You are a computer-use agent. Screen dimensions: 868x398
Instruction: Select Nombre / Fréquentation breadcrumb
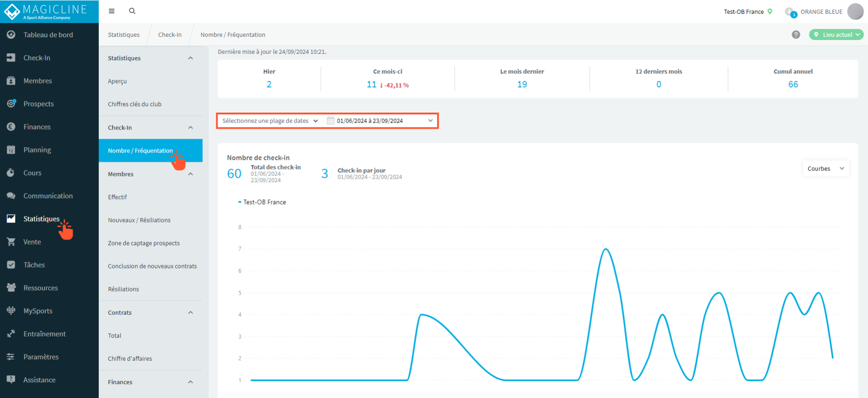(233, 34)
